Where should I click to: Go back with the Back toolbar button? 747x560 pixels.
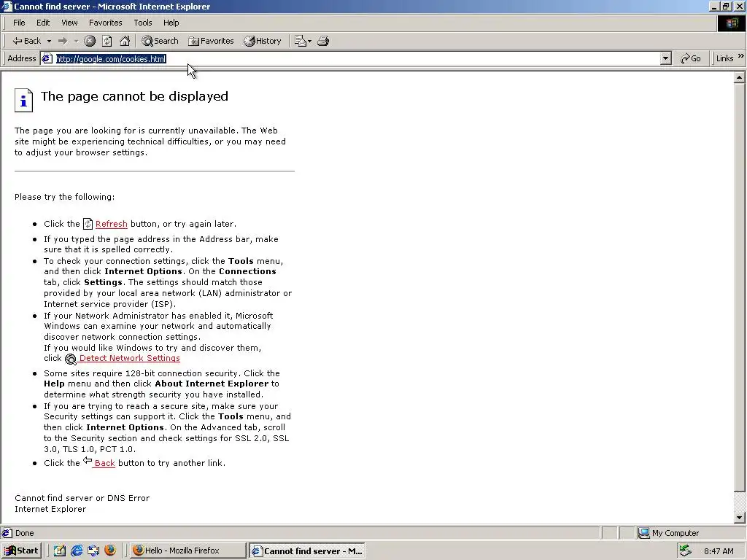26,41
